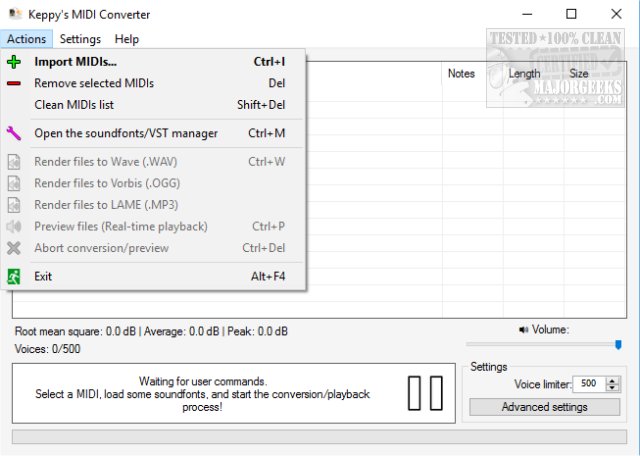This screenshot has width=640, height=456.
Task: Click the gray X Abort conversion icon
Action: (14, 248)
